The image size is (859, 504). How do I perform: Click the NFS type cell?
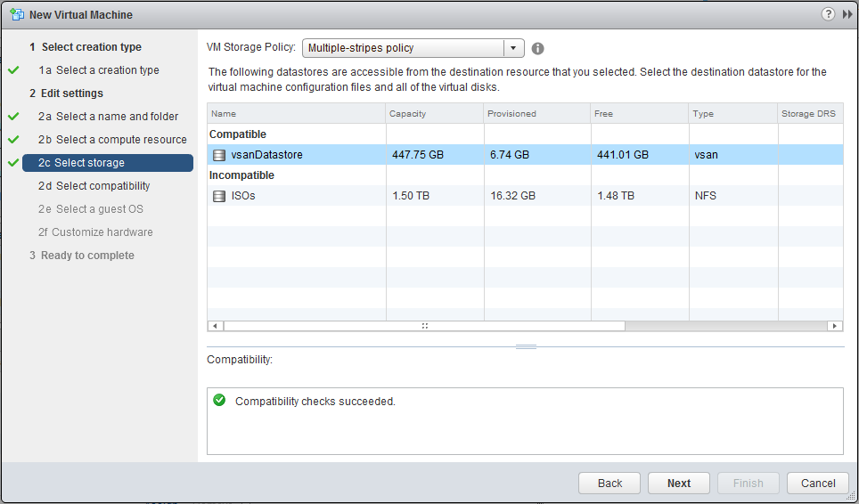pyautogui.click(x=705, y=196)
